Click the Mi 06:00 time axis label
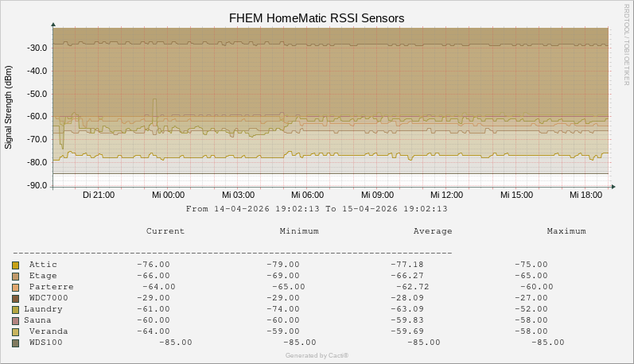This screenshot has width=634, height=364. [x=308, y=195]
